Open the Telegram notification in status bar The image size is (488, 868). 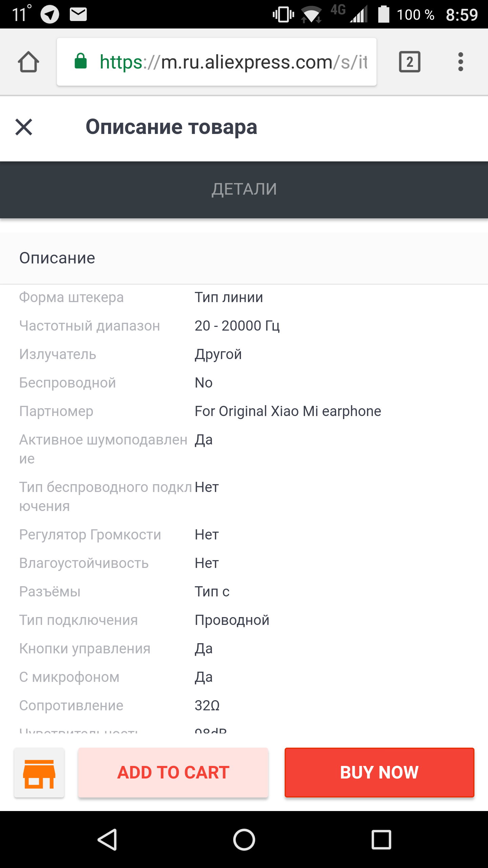[50, 15]
